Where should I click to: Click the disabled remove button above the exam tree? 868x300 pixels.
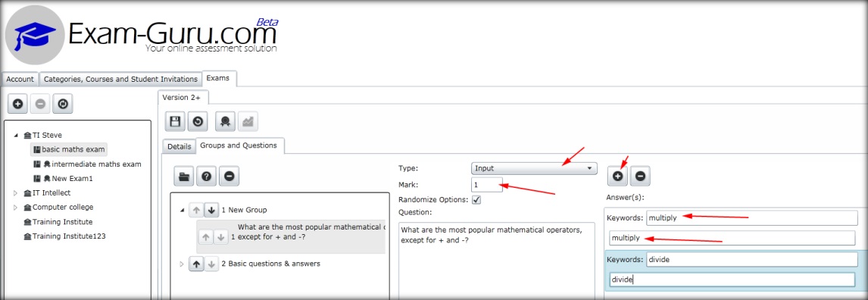(x=40, y=104)
